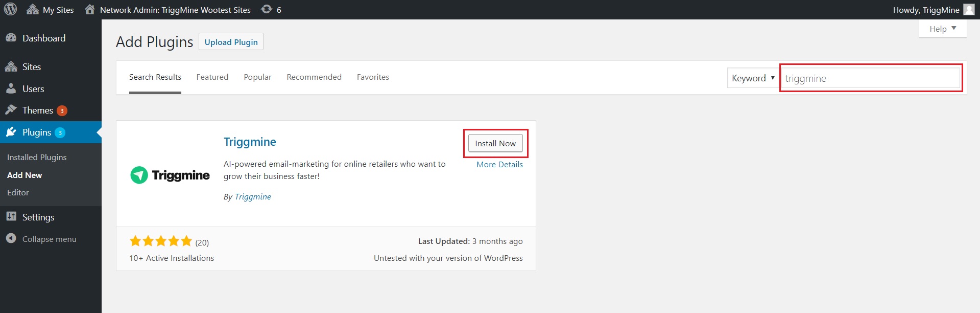Click the Dashboard gauge icon
Viewport: 980px width, 313px height.
click(x=11, y=38)
